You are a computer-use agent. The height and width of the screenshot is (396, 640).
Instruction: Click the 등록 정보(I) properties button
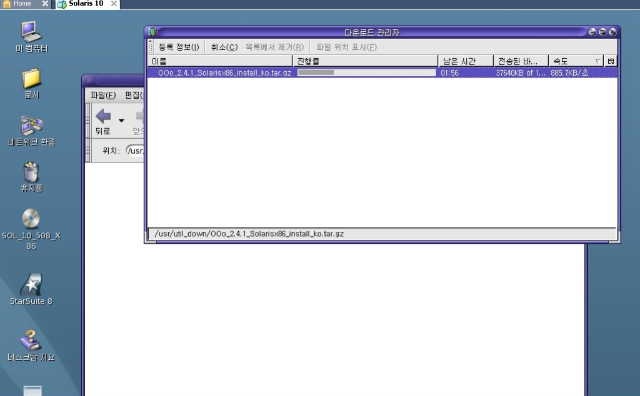point(179,47)
